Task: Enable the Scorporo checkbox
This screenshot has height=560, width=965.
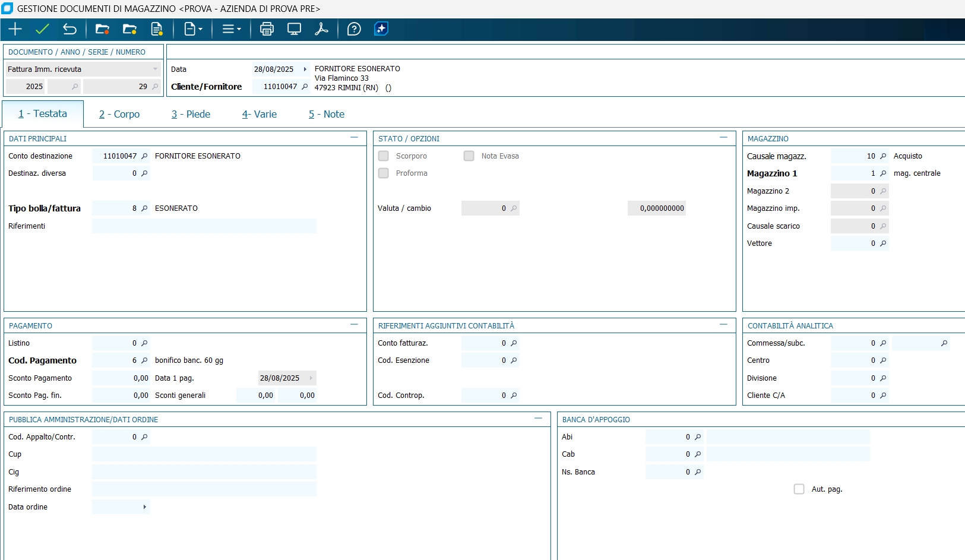Action: [x=384, y=156]
